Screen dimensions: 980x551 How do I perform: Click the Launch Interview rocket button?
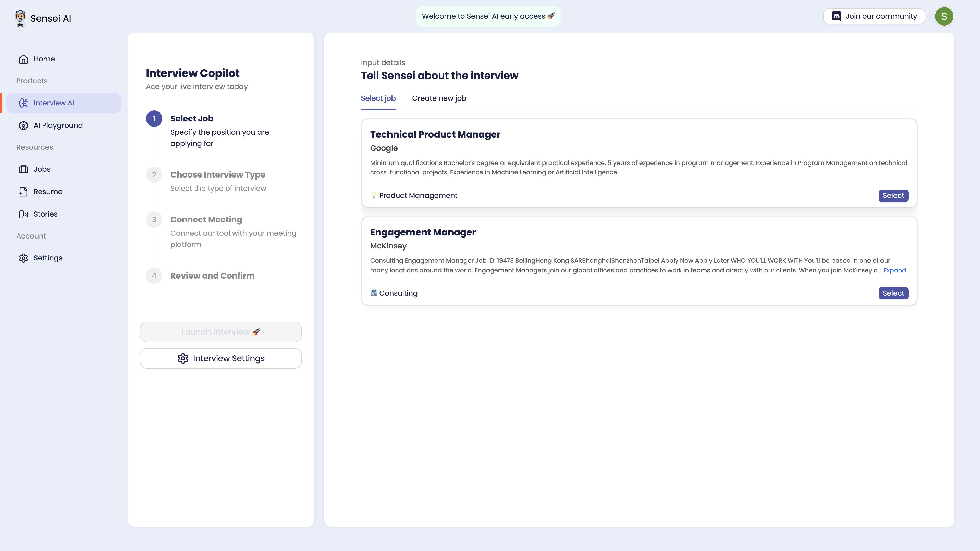click(x=221, y=332)
